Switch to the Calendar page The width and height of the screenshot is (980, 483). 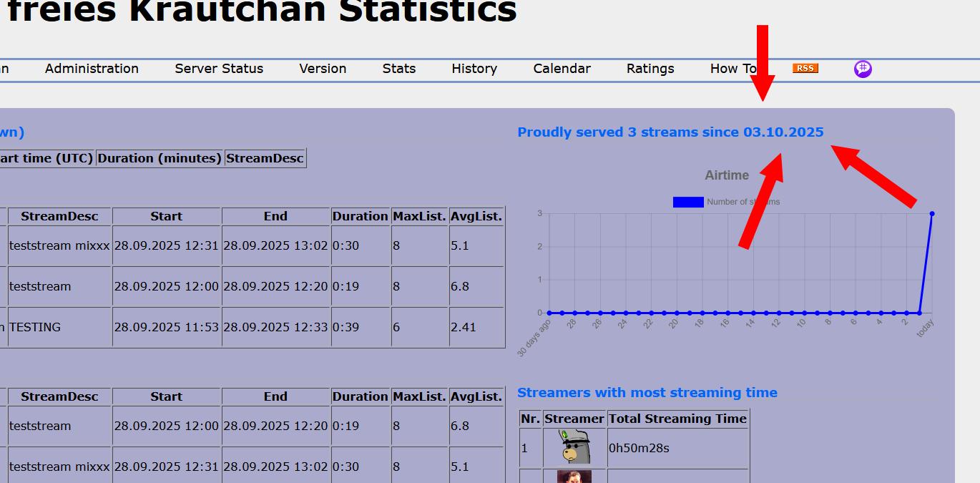tap(562, 69)
